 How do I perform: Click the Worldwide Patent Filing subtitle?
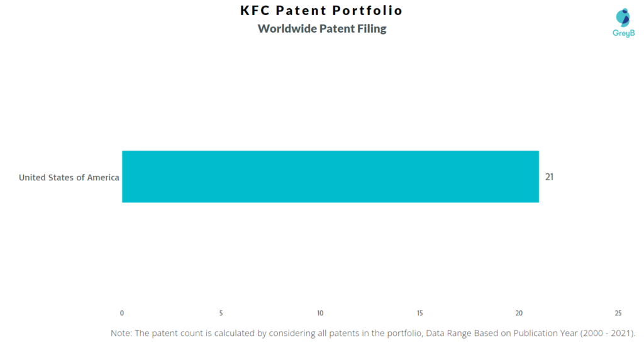pos(322,29)
